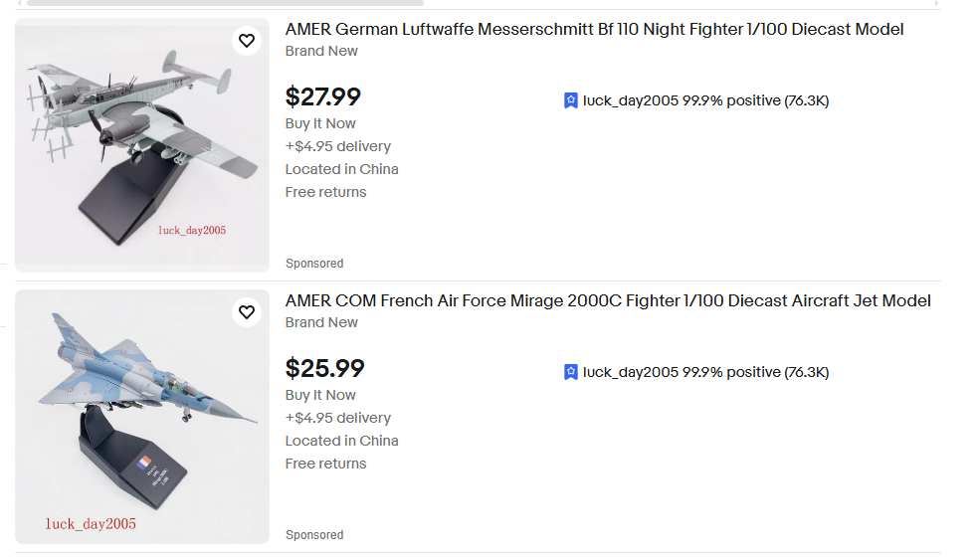Viewport: 979px width, 560px height.
Task: Open Messerschmitt Bf 110 Night Fighter title link
Action: (x=594, y=30)
